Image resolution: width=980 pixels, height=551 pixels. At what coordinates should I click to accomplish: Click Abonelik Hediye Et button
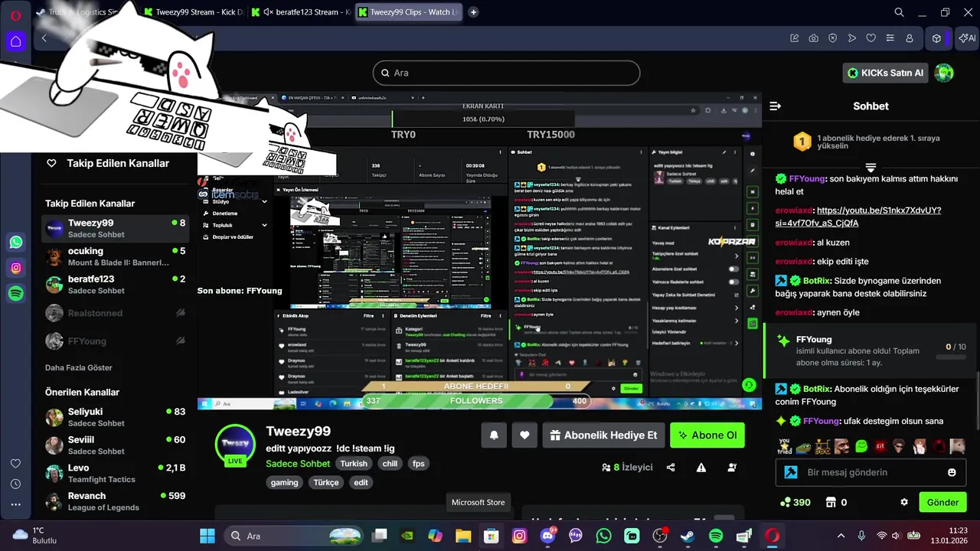[603, 435]
